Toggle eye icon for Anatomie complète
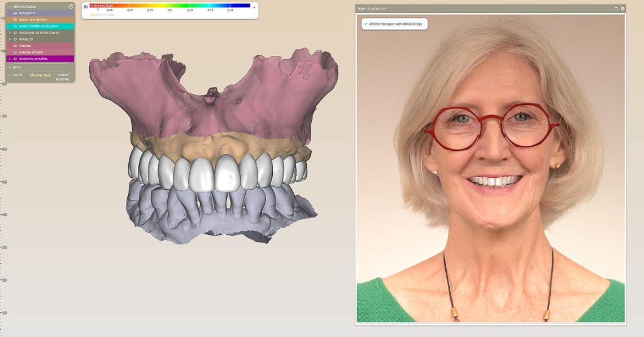644x337 pixels. click(x=15, y=59)
